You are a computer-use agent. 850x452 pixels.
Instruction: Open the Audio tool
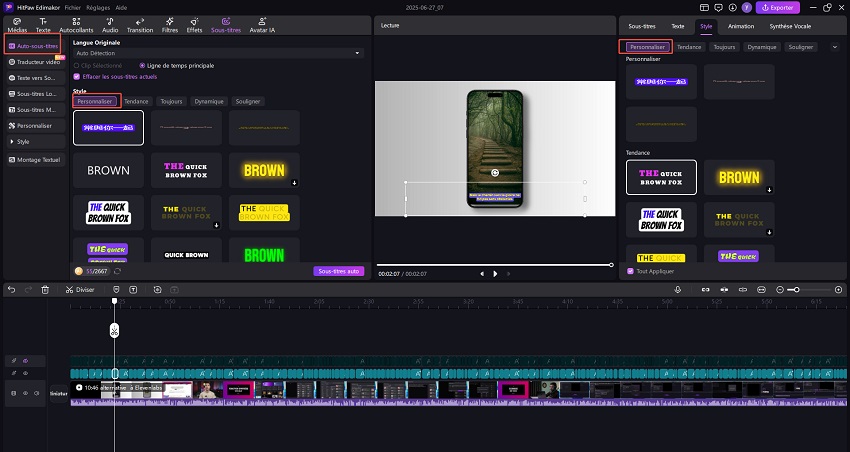click(110, 25)
